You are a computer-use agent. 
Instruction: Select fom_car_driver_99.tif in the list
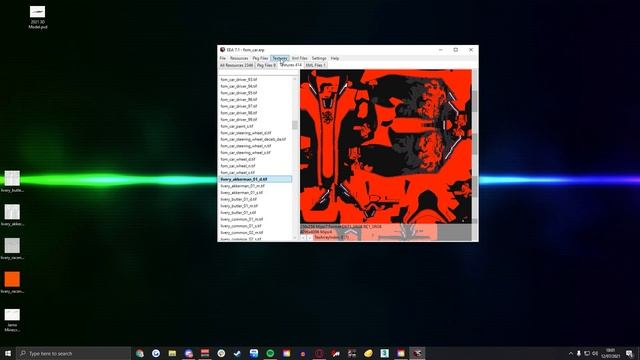(x=255, y=120)
